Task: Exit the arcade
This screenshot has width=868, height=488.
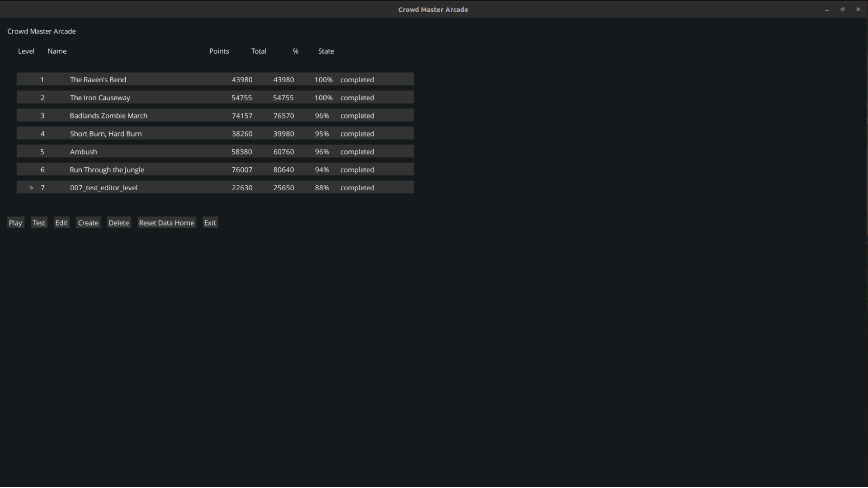Action: click(x=210, y=223)
